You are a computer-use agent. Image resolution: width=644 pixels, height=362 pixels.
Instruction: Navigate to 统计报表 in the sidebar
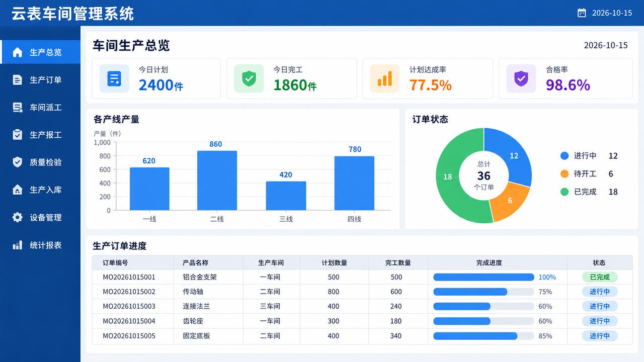(40, 245)
